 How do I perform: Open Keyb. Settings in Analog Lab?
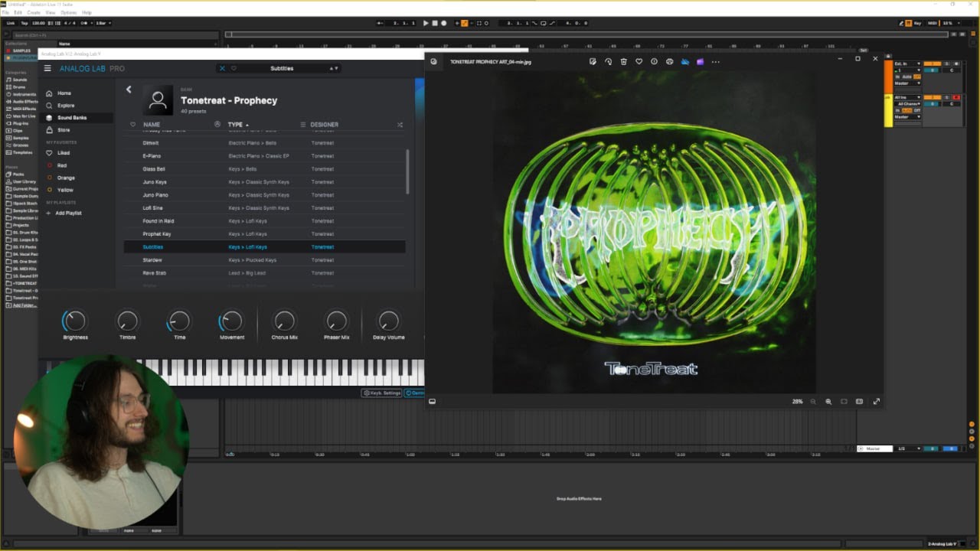point(381,393)
